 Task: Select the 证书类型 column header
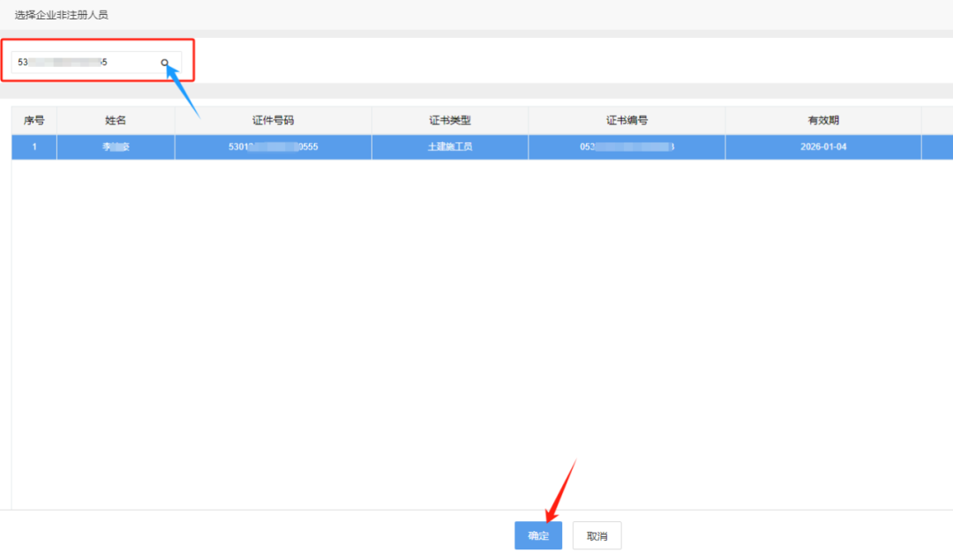click(x=450, y=120)
